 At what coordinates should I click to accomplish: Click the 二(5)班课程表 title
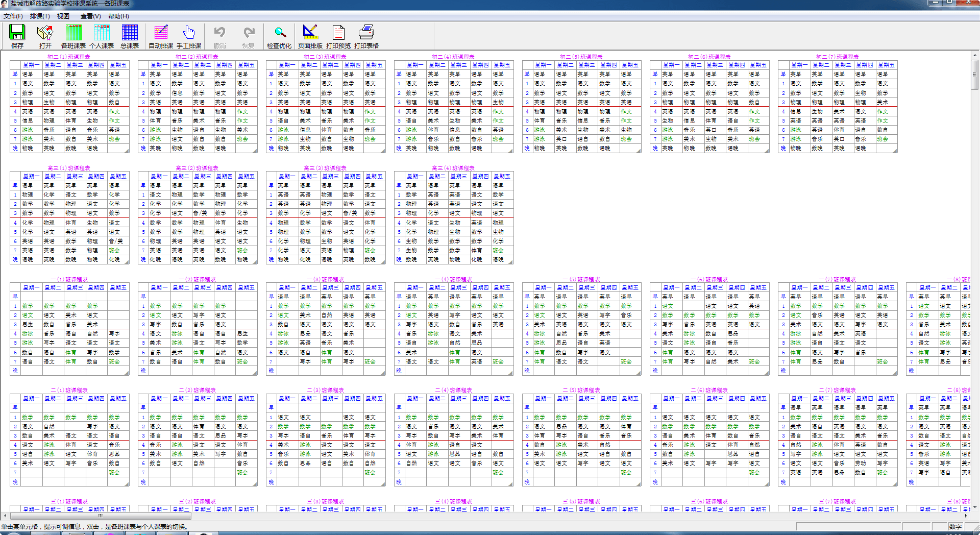coord(581,390)
